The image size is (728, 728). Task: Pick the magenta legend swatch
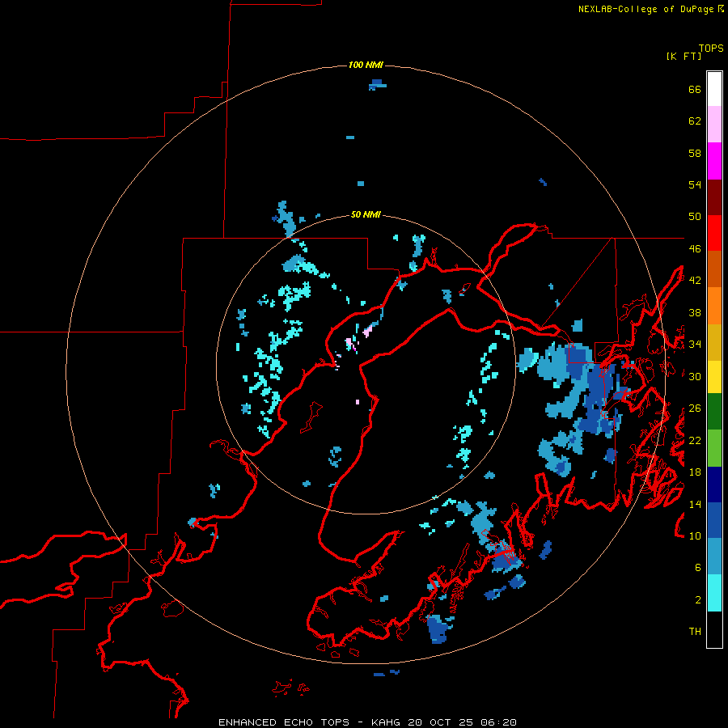714,161
